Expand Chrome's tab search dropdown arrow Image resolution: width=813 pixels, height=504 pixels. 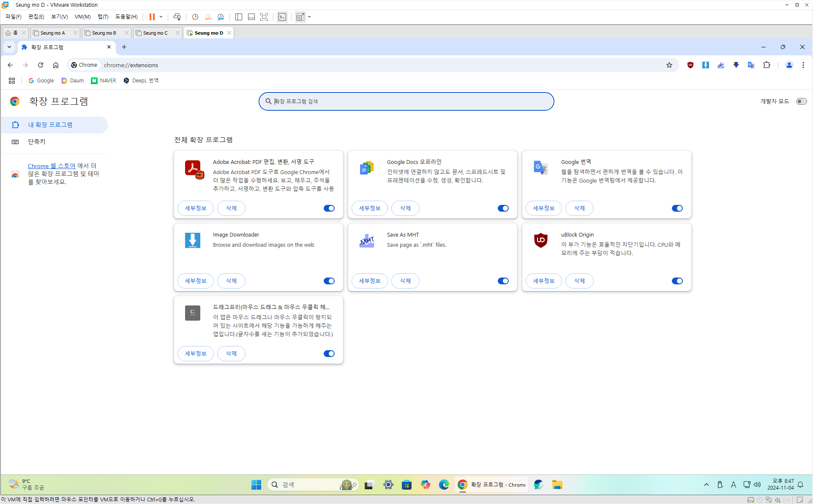tap(9, 47)
